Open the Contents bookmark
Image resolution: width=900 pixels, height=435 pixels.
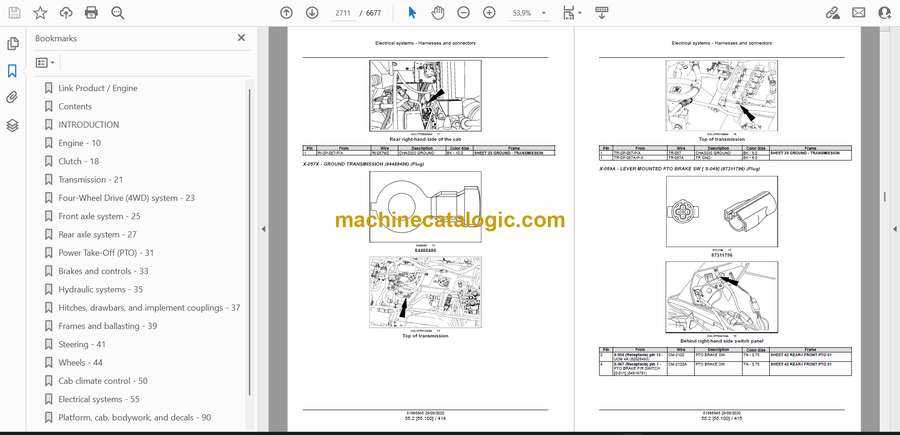[75, 106]
